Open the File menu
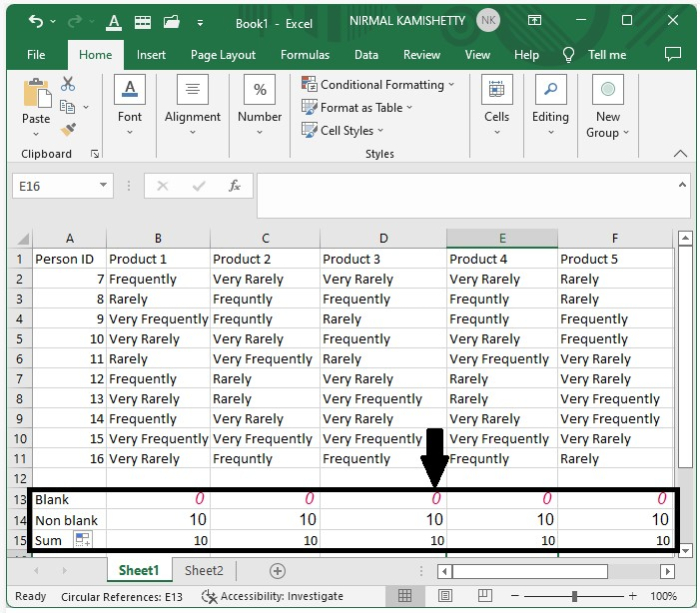This screenshot has height=613, width=700. pyautogui.click(x=36, y=55)
